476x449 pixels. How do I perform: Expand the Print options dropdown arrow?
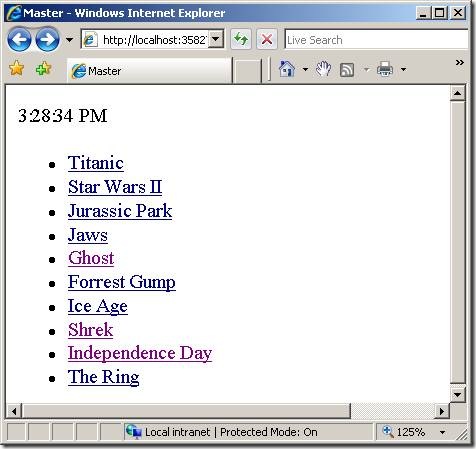coord(403,69)
